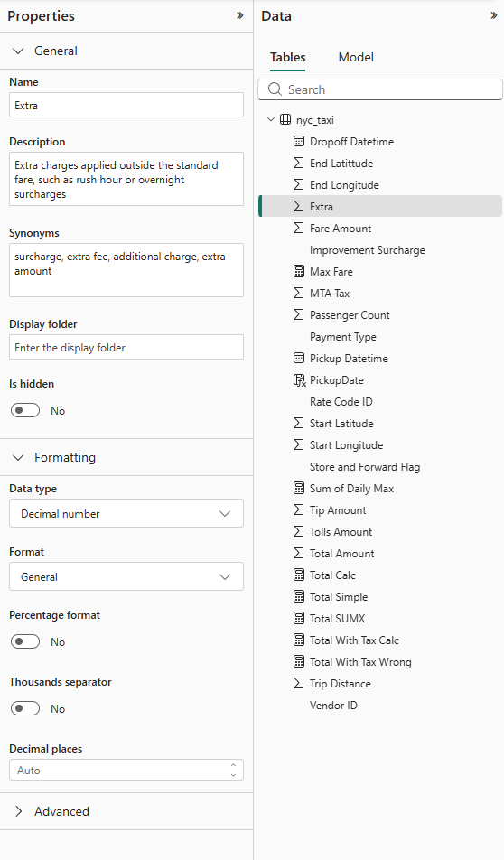Collapse the nyc_taxi table tree

pos(271,119)
